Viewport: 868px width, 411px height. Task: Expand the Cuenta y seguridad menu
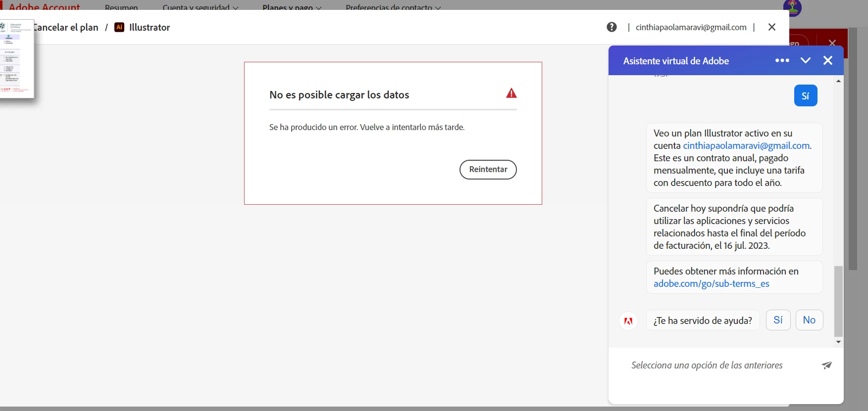coord(200,7)
